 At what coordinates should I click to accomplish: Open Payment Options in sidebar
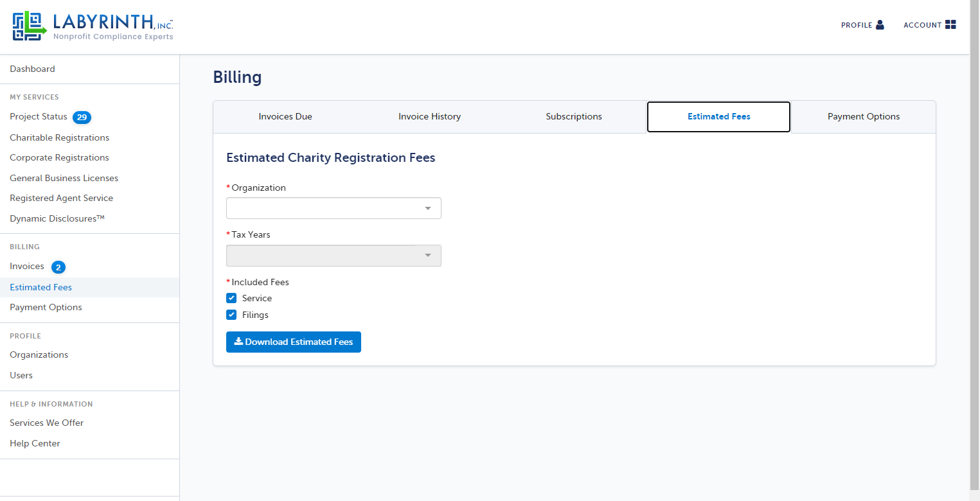(46, 307)
